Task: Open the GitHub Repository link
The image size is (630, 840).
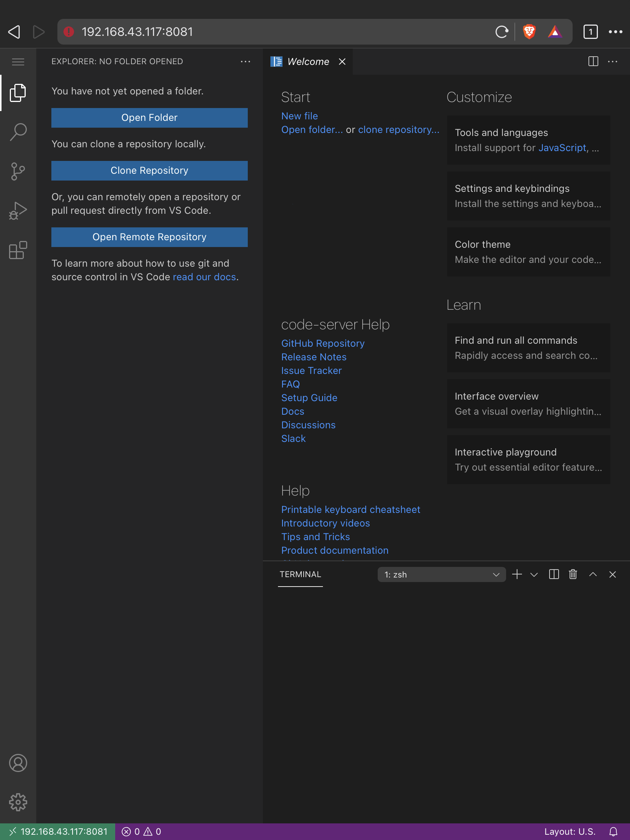Action: pos(323,343)
